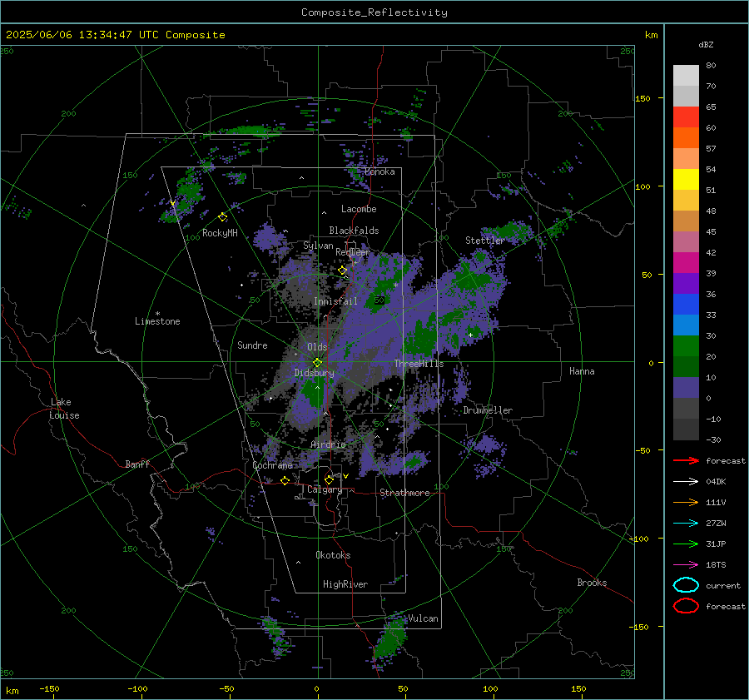
Task: Select the Stettler label
Action: (x=485, y=241)
